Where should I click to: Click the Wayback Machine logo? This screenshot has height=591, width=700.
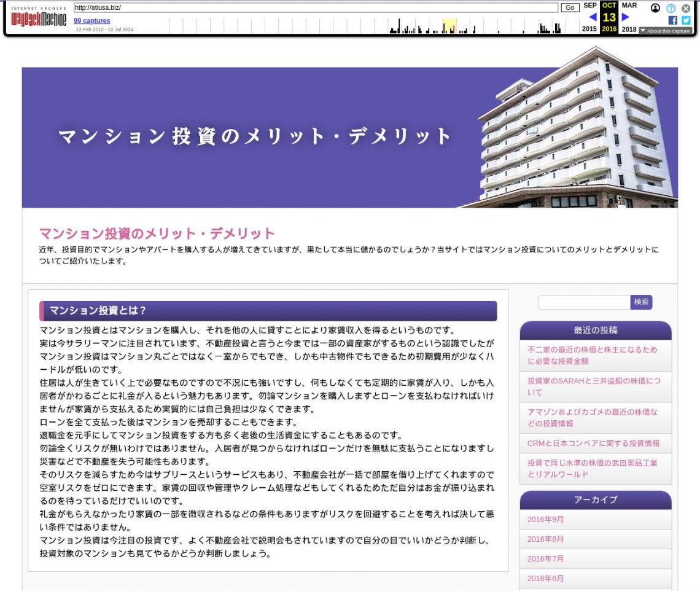click(39, 17)
